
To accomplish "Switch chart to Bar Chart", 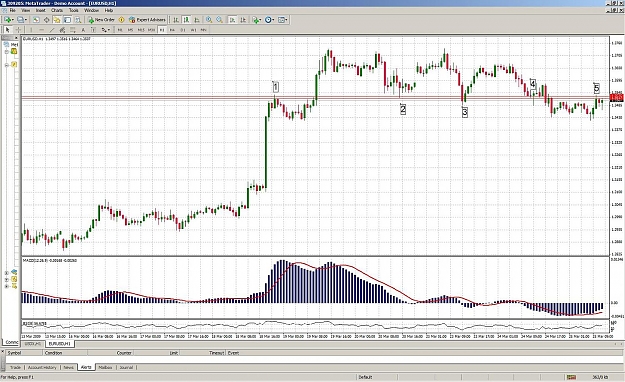I will (x=176, y=20).
